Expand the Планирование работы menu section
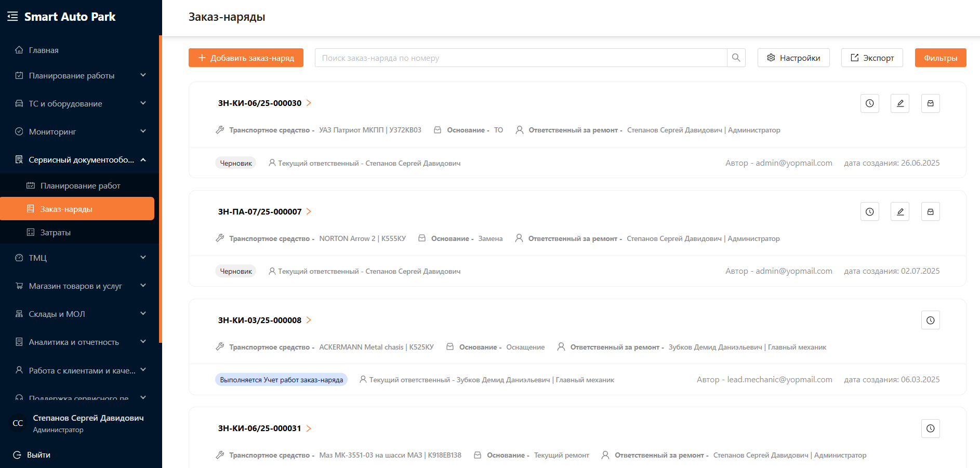Viewport: 980px width, 468px height. 81,76
